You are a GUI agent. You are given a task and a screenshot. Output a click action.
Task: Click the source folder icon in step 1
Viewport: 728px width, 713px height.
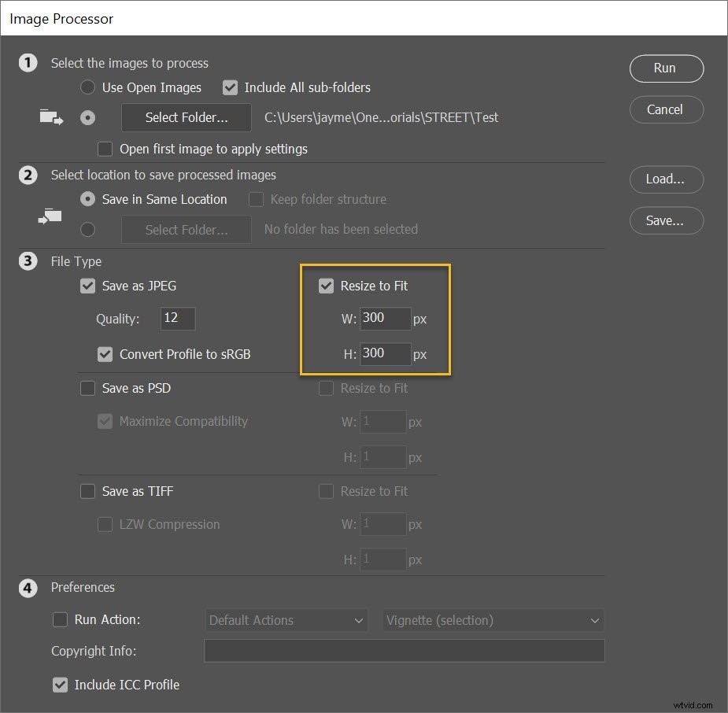50,116
